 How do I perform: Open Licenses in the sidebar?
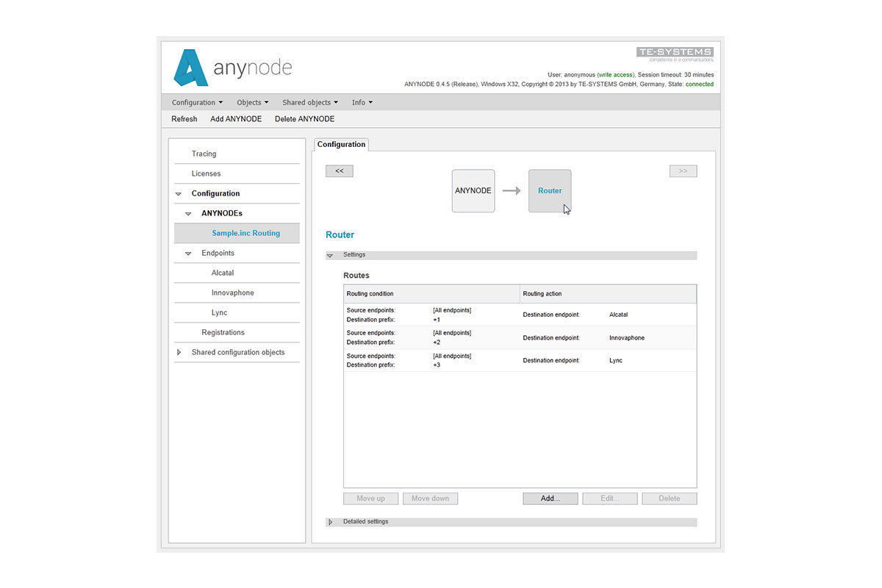pos(237,173)
